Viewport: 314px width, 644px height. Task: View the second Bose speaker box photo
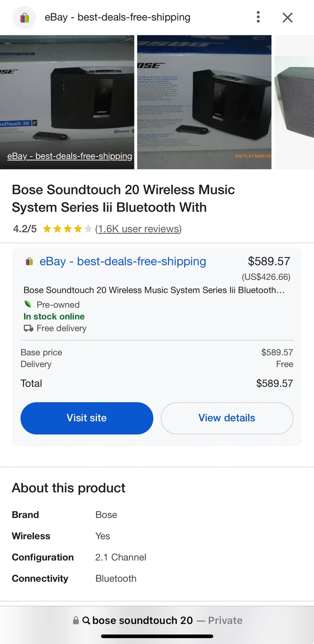tap(204, 102)
